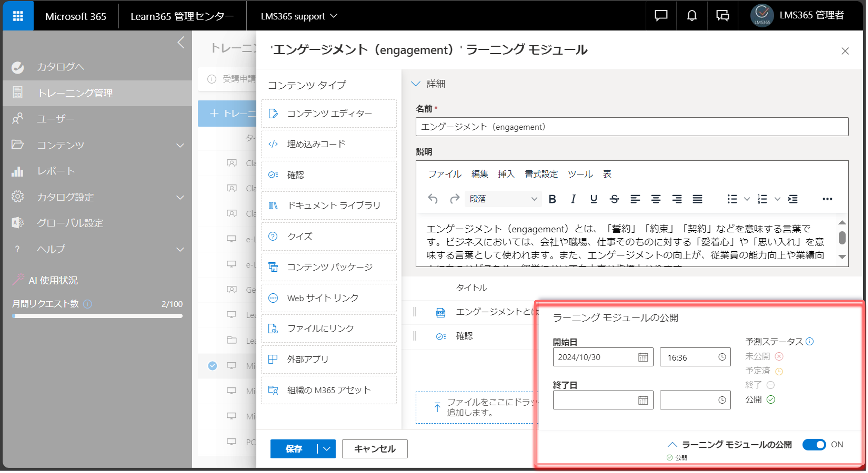This screenshot has height=473, width=868.
Task: Collapse the publish panel chevron
Action: tap(672, 445)
